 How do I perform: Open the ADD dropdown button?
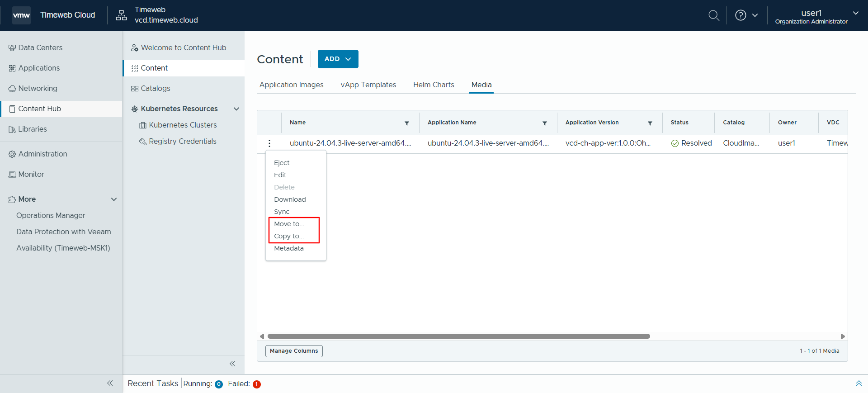[338, 59]
